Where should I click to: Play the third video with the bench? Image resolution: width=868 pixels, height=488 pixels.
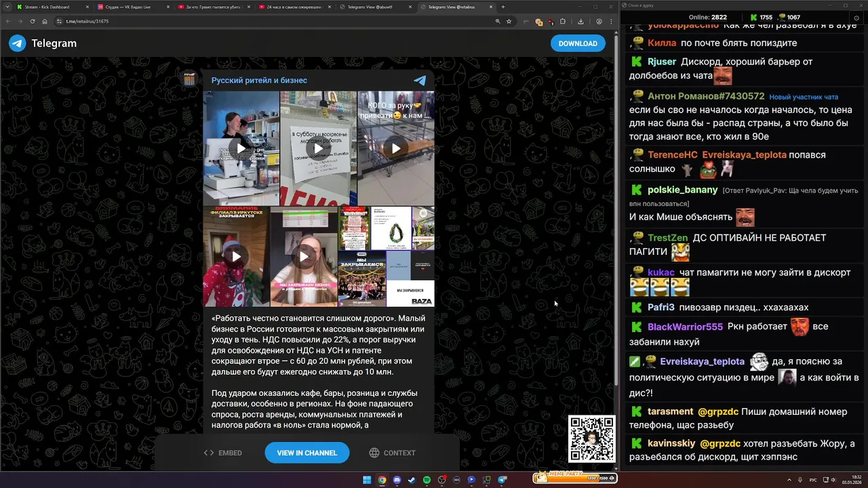coord(396,148)
